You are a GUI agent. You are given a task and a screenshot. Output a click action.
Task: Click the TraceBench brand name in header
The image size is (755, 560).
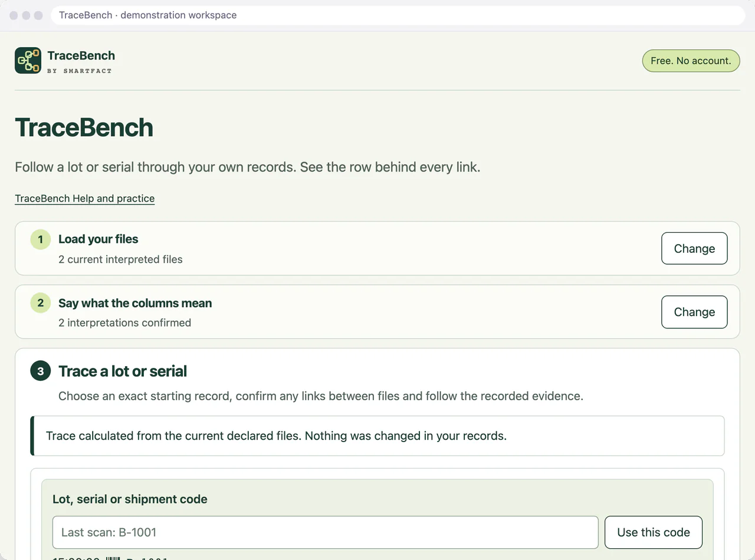[x=81, y=55]
